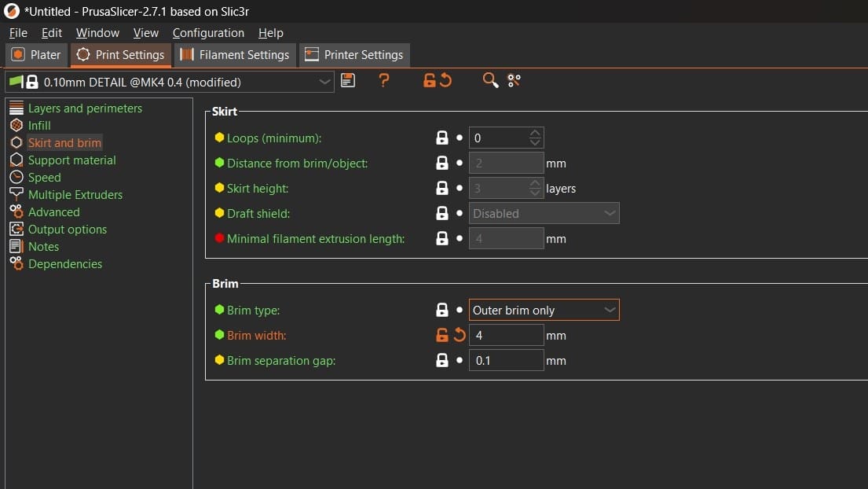
Task: Click the Support material icon
Action: click(x=16, y=160)
